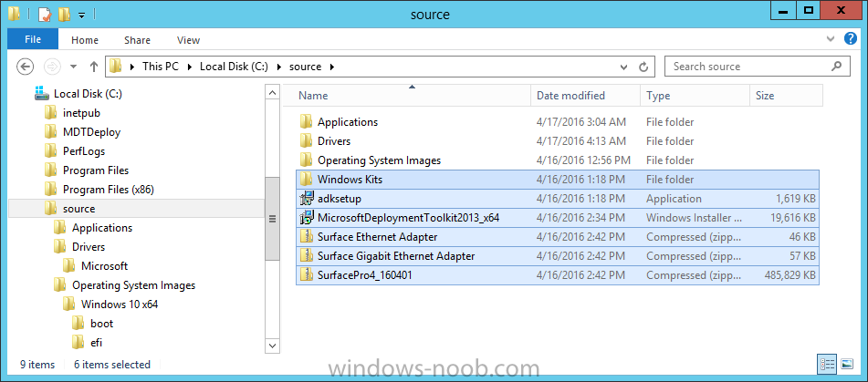Switch to Details view icon
The height and width of the screenshot is (382, 868).
828,364
